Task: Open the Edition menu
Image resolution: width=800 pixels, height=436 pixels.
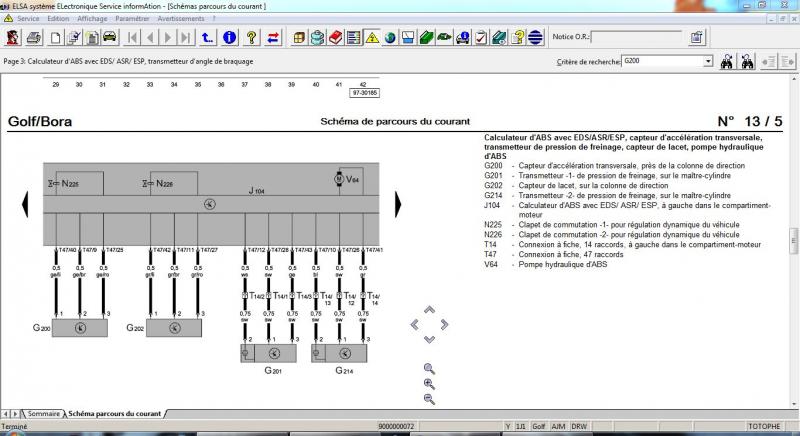Action: pyautogui.click(x=58, y=18)
